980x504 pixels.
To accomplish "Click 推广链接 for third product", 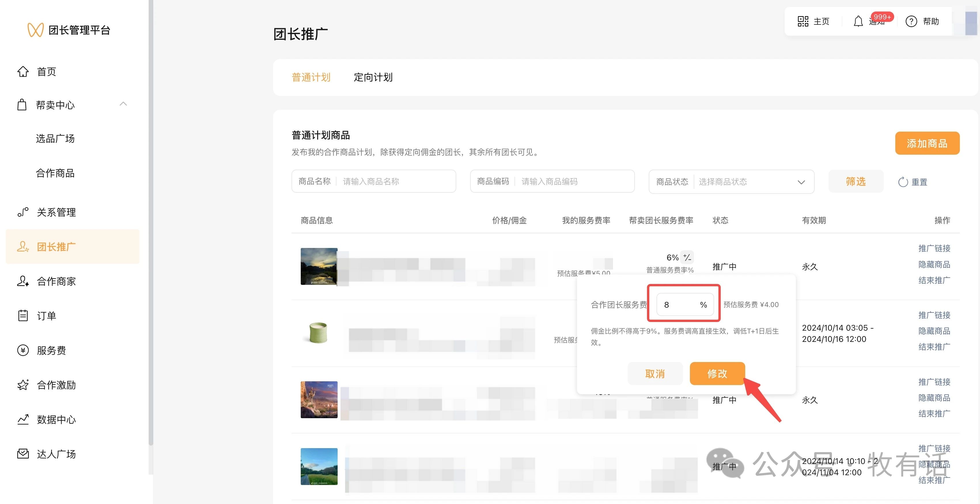I will [x=934, y=382].
